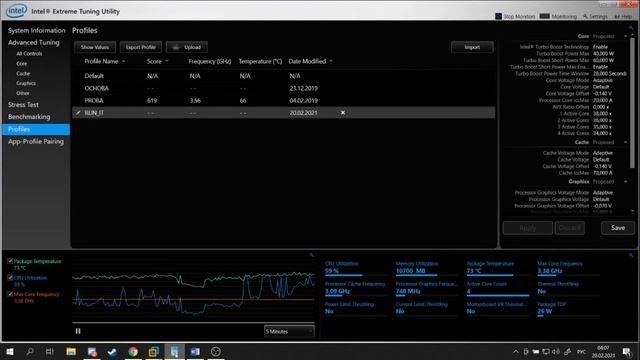640x360 pixels.
Task: Click the Temperature (°C) column header
Action: click(260, 61)
